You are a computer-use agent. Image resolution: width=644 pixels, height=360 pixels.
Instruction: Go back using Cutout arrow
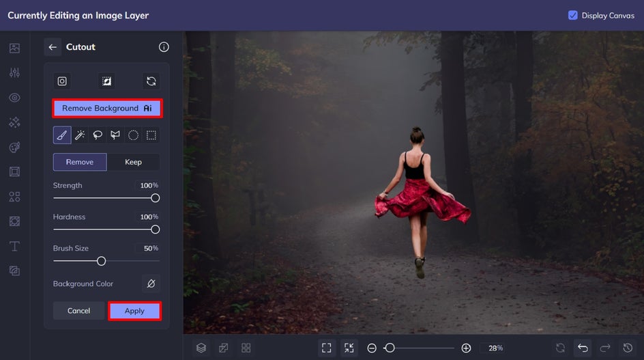(53, 47)
